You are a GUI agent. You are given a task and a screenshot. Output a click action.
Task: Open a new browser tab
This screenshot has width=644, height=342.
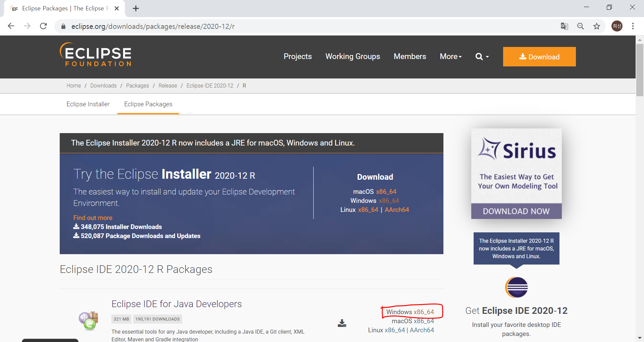(x=136, y=8)
